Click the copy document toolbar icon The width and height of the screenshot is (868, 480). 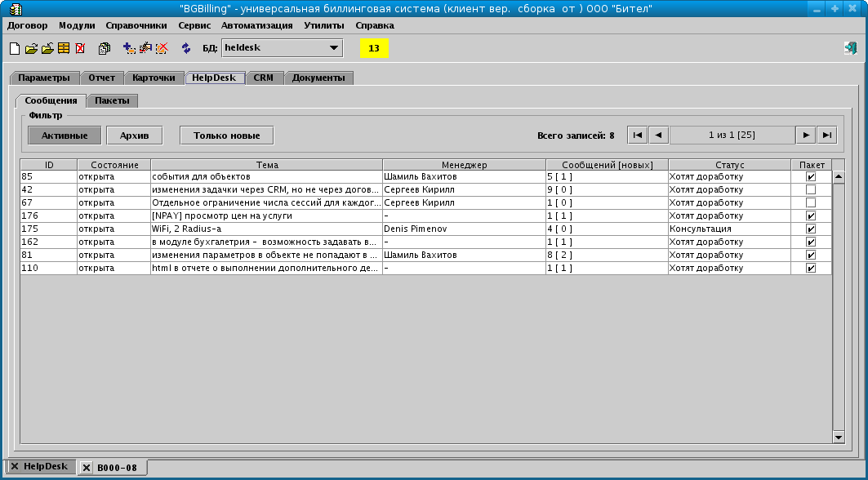click(104, 48)
